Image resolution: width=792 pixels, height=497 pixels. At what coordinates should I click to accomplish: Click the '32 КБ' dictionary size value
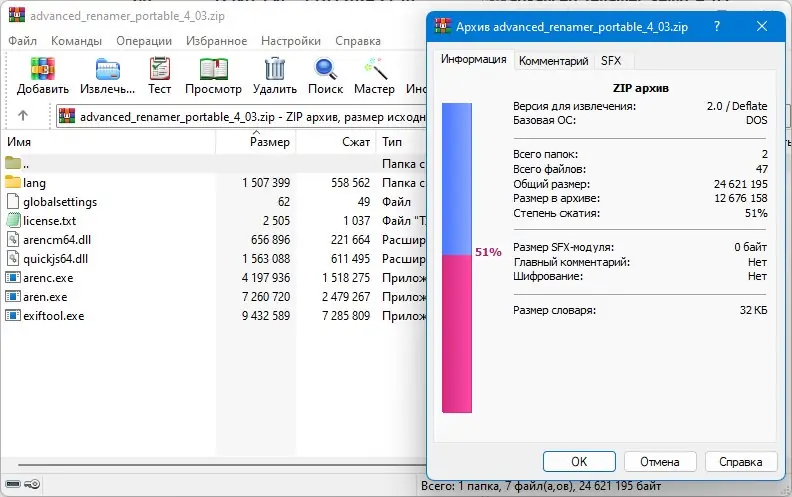pyautogui.click(x=754, y=310)
